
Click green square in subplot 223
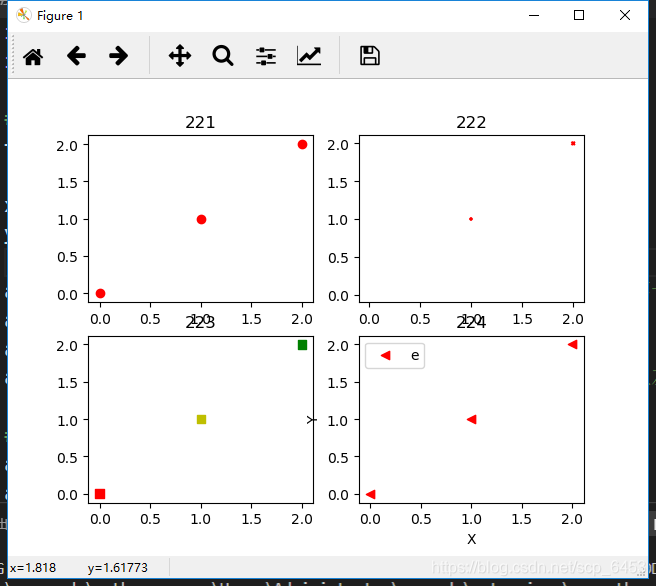coord(302,345)
